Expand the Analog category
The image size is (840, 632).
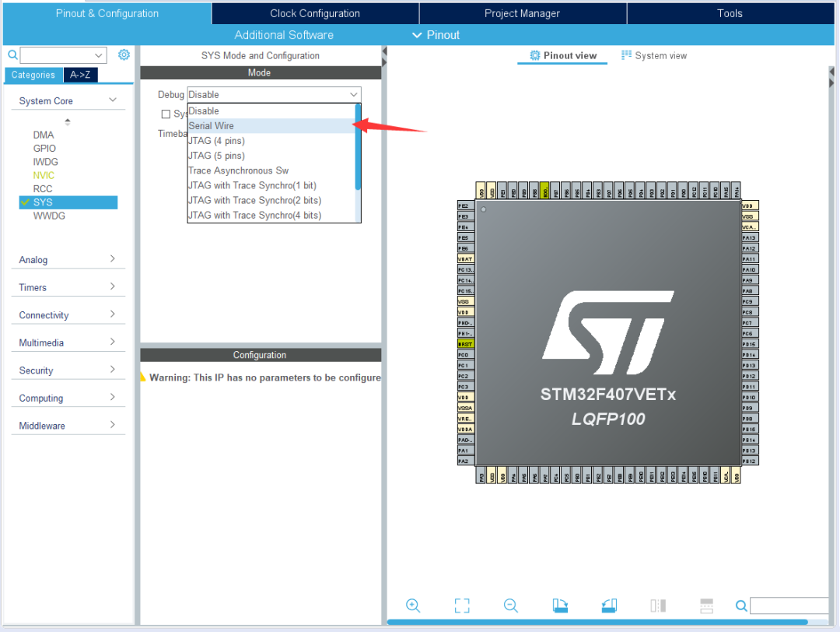(68, 259)
